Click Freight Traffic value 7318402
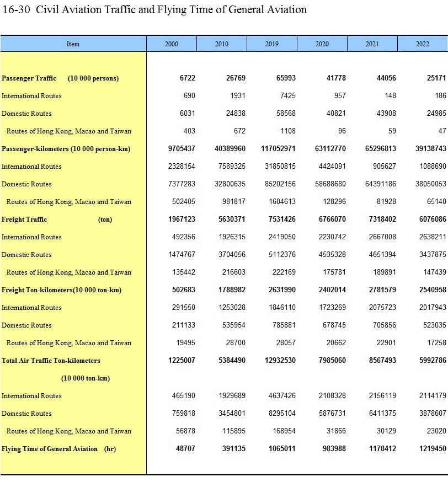The width and height of the screenshot is (448, 493). [x=382, y=219]
